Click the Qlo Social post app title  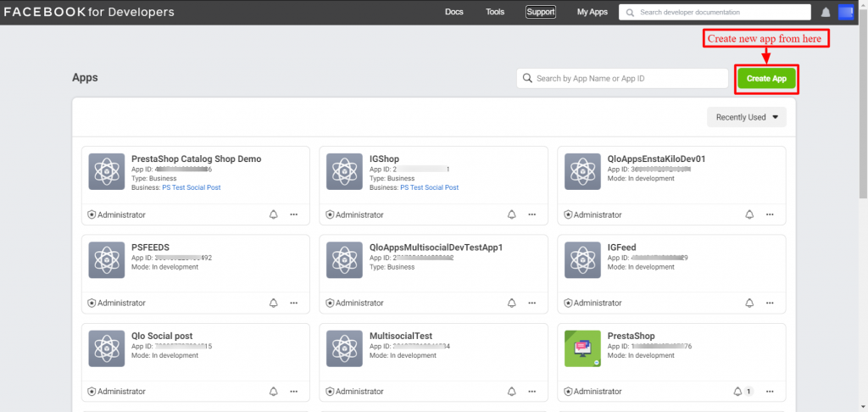click(162, 337)
